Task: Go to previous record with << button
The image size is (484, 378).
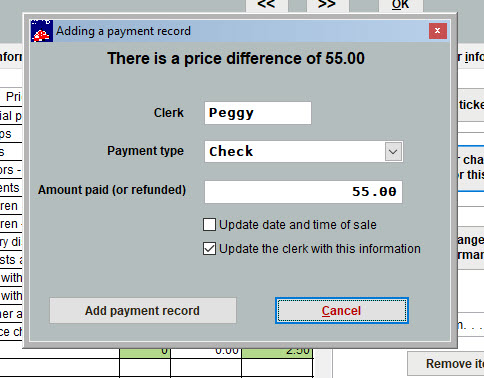Action: 266,5
